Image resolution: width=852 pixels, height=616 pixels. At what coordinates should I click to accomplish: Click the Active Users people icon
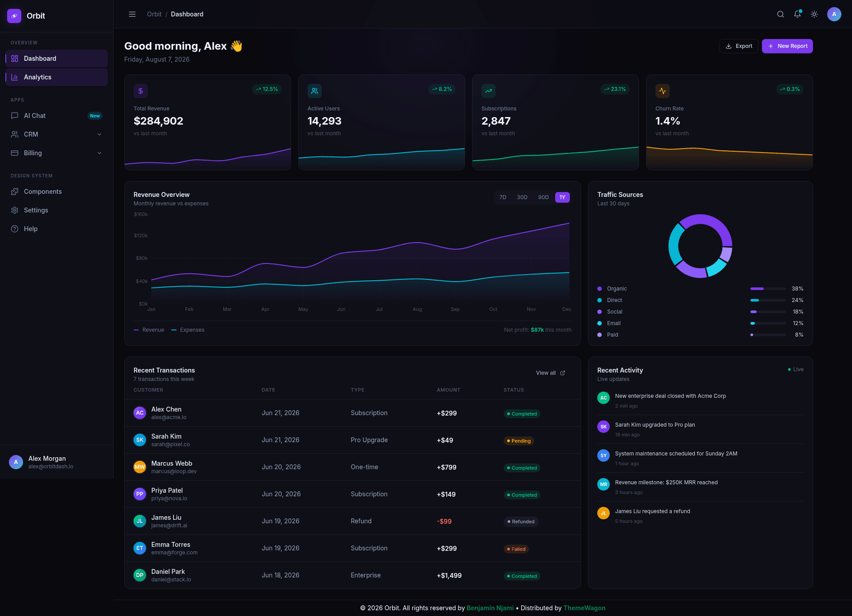315,91
